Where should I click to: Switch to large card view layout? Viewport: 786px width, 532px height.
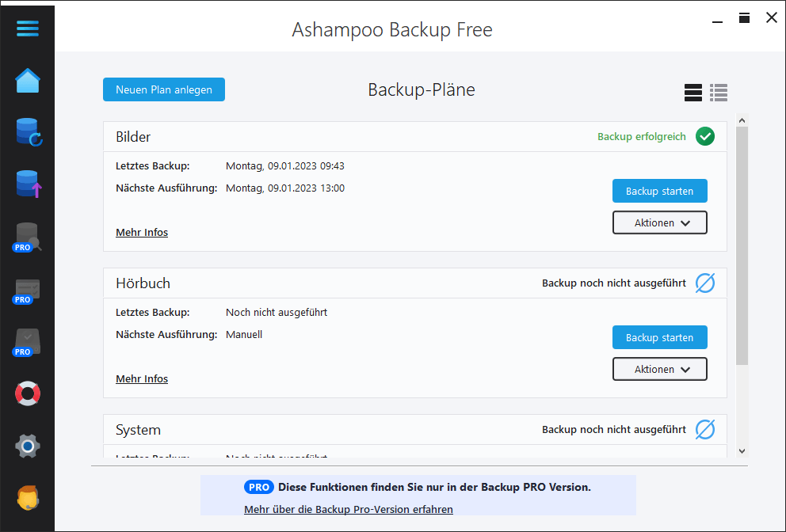[693, 93]
